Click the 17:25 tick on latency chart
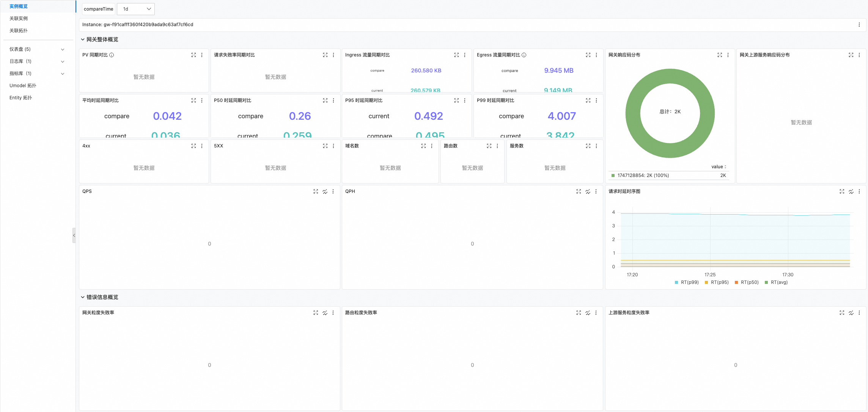This screenshot has height=412, width=868. coord(710,275)
